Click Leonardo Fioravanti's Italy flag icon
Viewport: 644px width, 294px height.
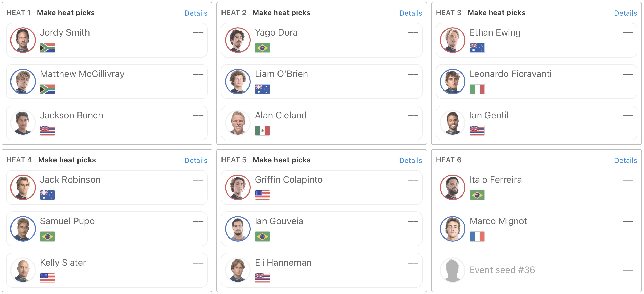[x=477, y=89]
